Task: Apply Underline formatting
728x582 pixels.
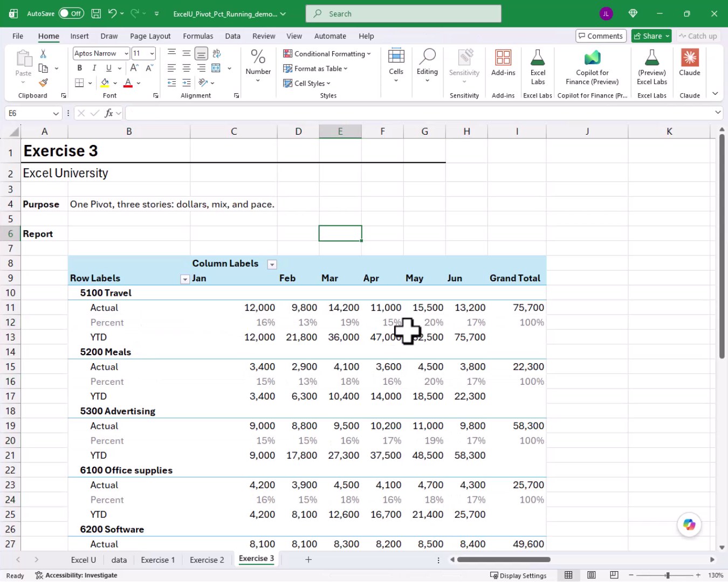Action: point(108,68)
